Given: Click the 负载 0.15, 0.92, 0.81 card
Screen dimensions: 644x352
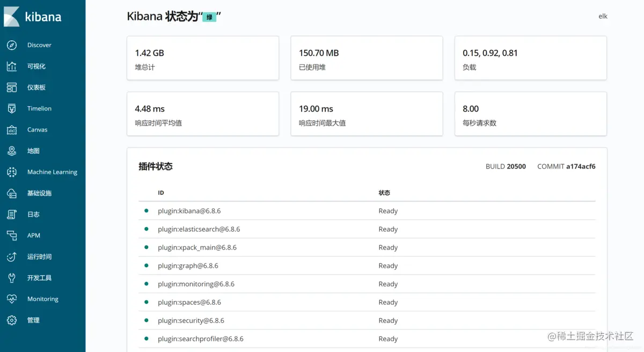Looking at the screenshot, I should click(531, 58).
